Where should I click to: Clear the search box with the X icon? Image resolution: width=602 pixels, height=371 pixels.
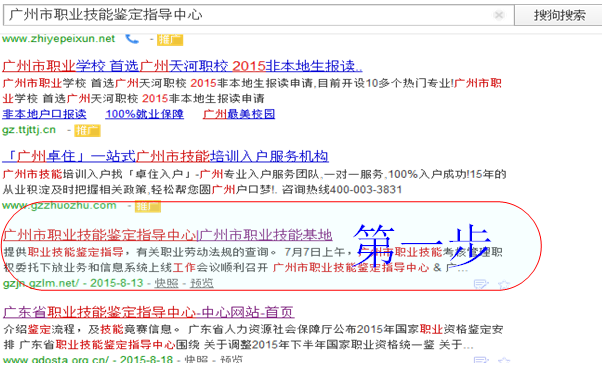click(499, 15)
